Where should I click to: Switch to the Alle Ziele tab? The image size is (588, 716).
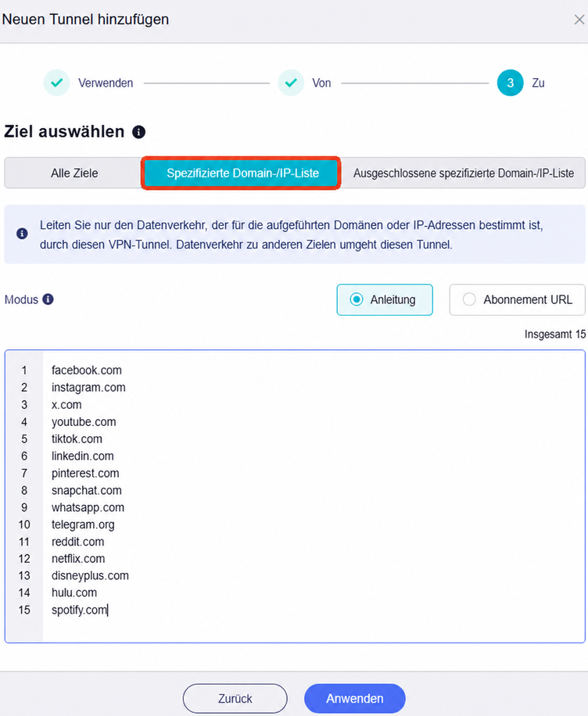pyautogui.click(x=74, y=173)
